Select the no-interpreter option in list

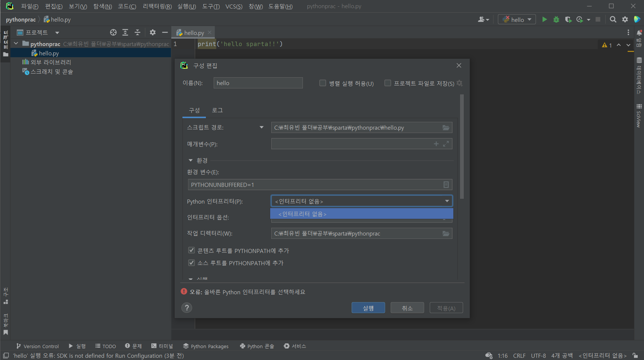(x=362, y=214)
